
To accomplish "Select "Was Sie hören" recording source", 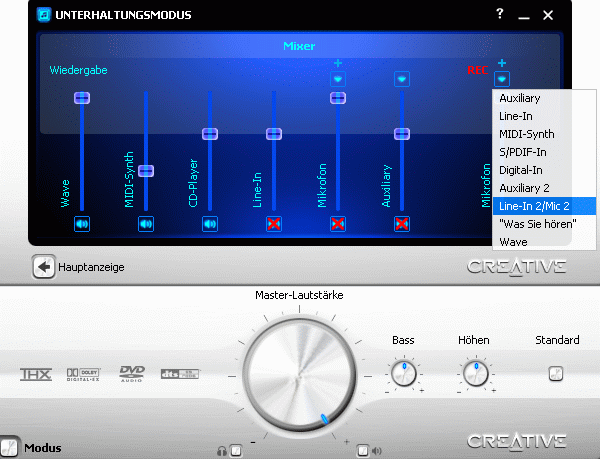I will 544,224.
